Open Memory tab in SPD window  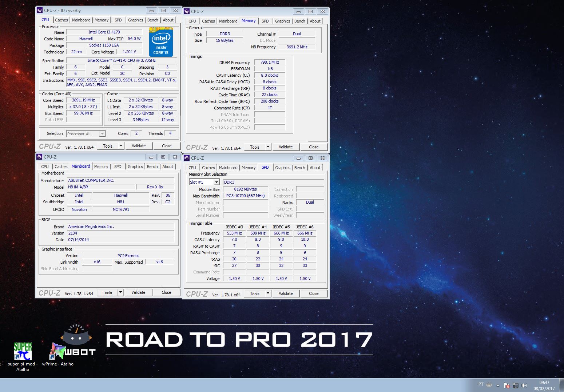click(x=249, y=168)
